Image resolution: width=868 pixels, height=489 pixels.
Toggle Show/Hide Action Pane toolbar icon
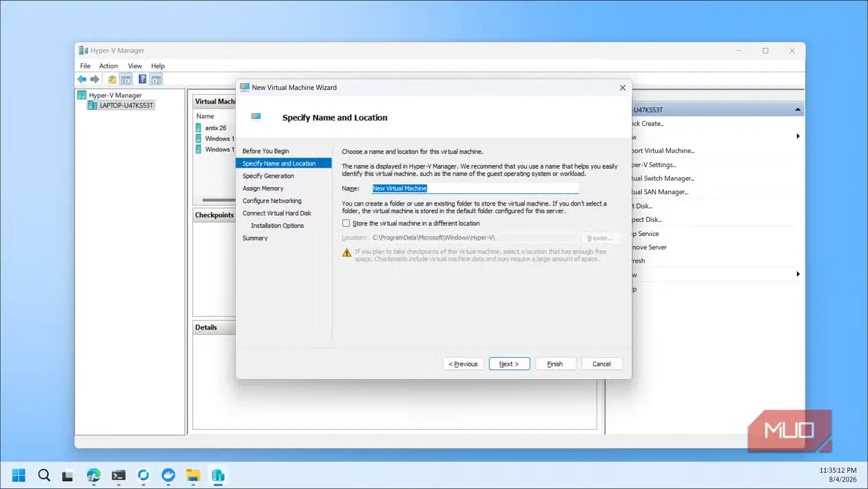click(156, 79)
